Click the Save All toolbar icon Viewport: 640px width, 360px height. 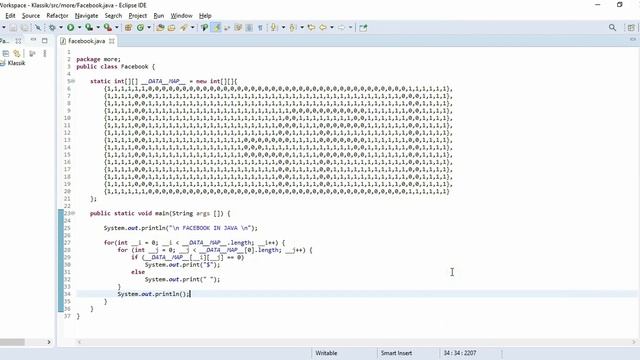(25, 28)
